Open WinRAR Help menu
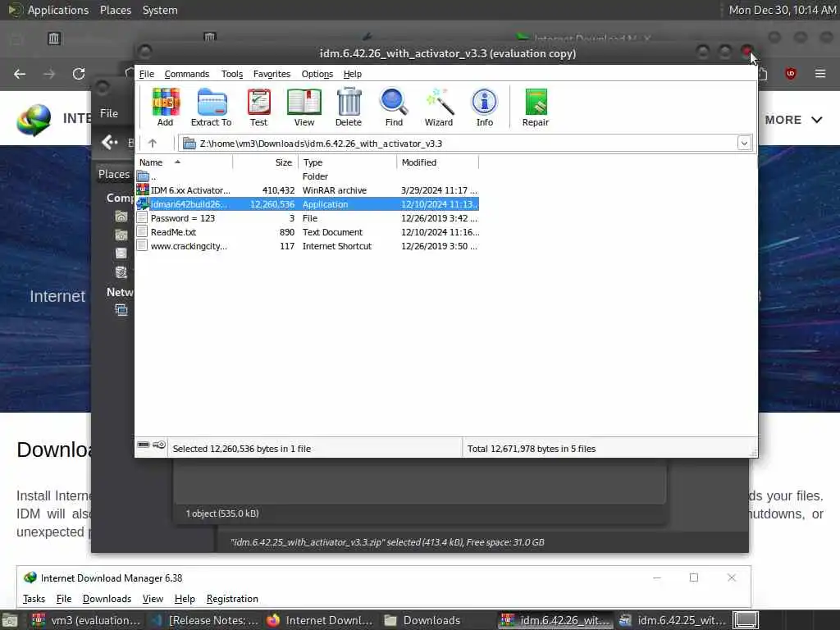This screenshot has width=840, height=630. click(353, 74)
